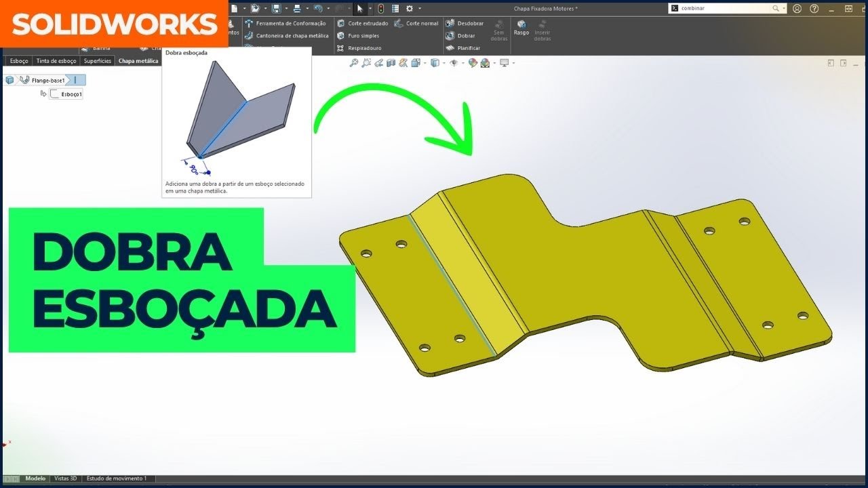Click the Section View icon

click(391, 63)
